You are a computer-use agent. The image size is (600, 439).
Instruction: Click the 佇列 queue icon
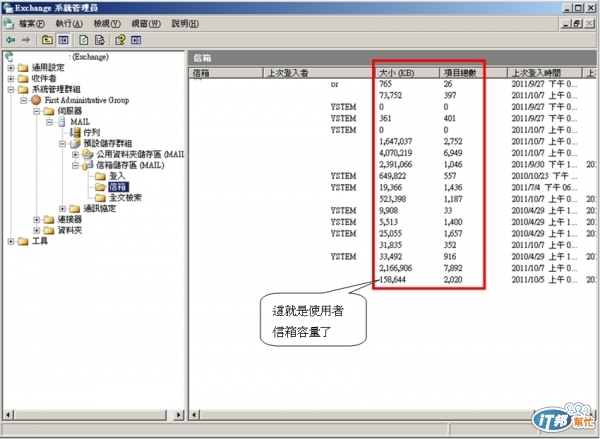[75, 133]
